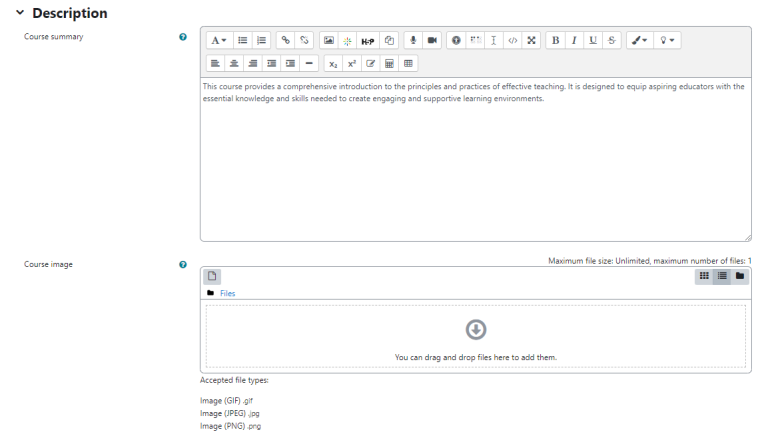This screenshot has width=768, height=436.
Task: Toggle italic formatting
Action: coord(574,40)
